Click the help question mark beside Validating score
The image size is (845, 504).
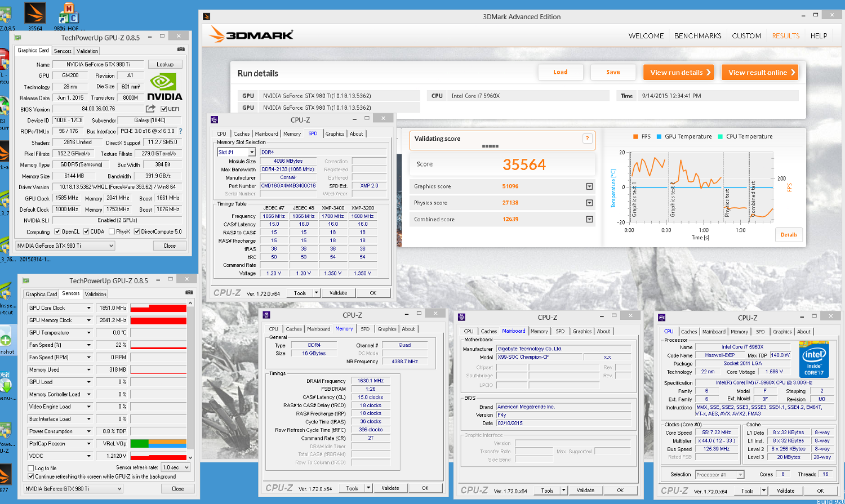coord(587,139)
